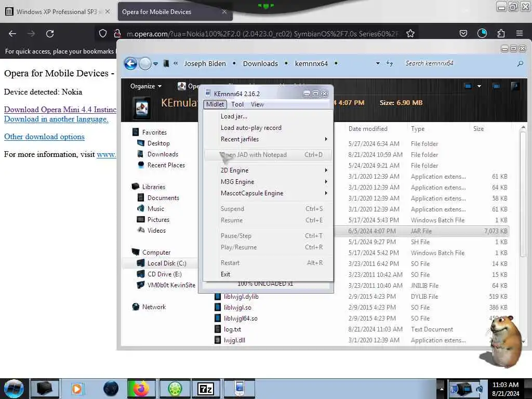
Task: Select Desktop in Favorites
Action: [x=158, y=143]
